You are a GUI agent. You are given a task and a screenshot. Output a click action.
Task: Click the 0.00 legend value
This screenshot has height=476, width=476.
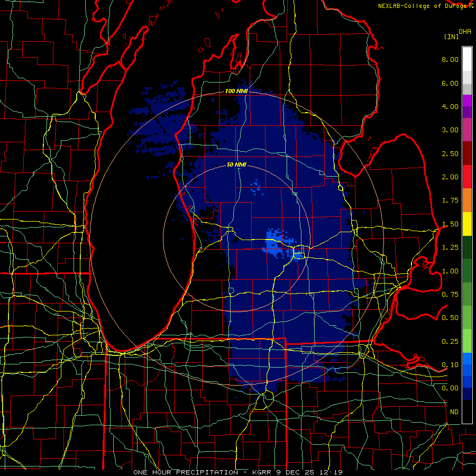point(450,388)
